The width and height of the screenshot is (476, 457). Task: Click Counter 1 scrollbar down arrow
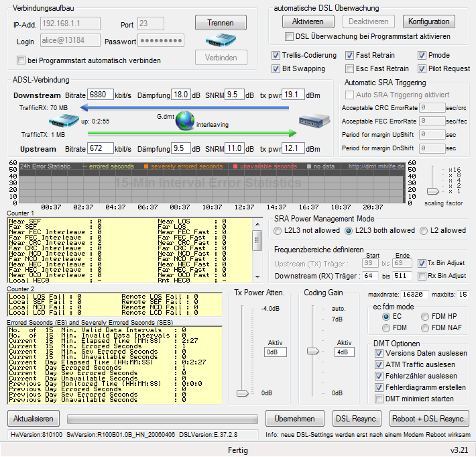point(257,276)
